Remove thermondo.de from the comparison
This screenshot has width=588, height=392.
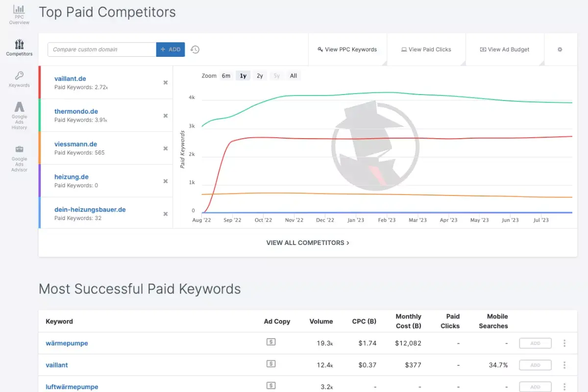coord(166,116)
